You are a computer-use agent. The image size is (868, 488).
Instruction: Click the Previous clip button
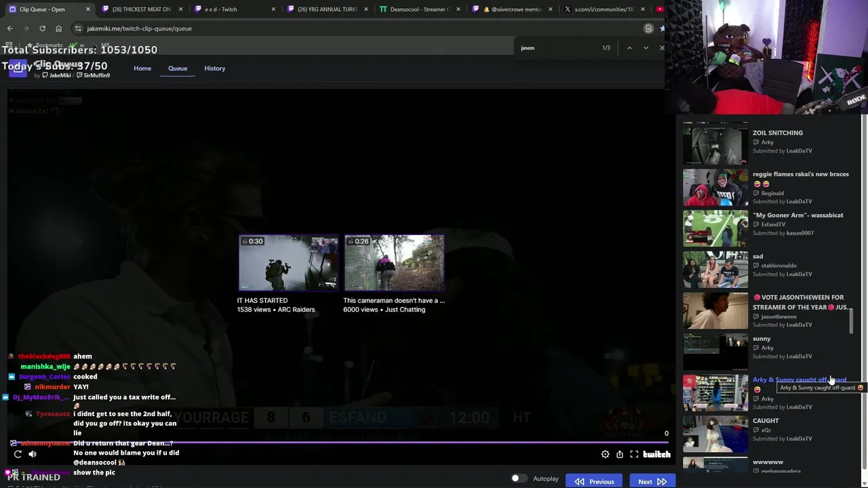point(594,481)
